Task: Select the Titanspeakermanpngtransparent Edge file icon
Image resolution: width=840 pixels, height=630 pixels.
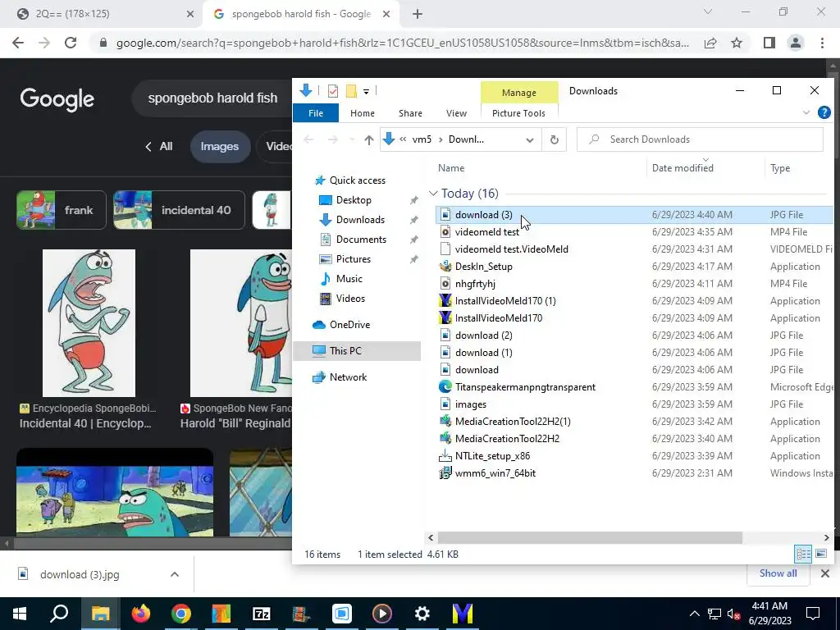Action: [445, 387]
